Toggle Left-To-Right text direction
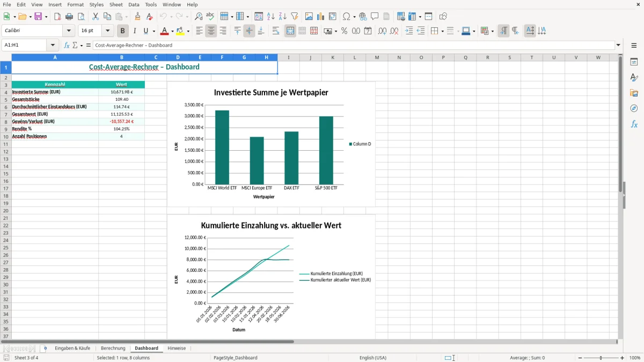 [x=503, y=31]
